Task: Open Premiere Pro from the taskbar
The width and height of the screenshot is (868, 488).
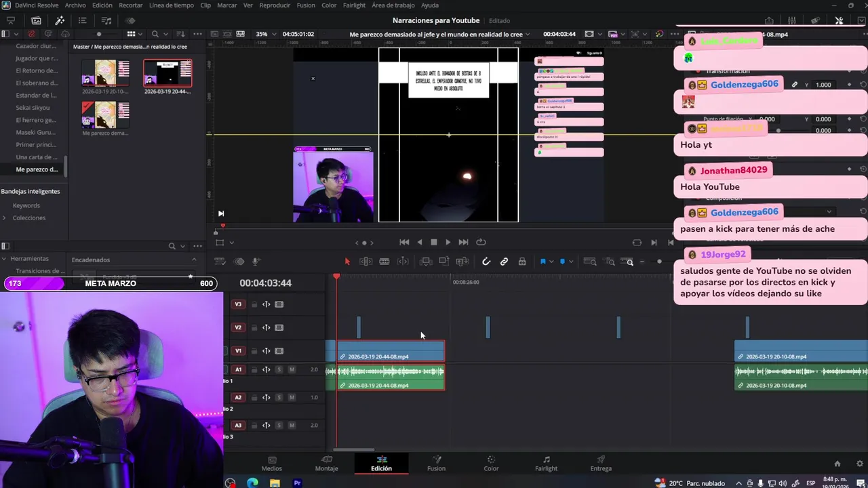Action: (297, 483)
